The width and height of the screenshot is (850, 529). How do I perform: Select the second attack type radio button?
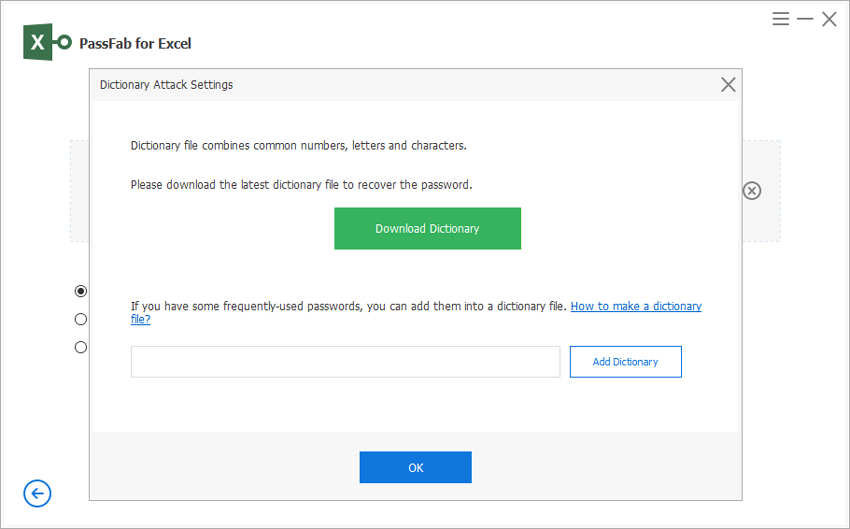click(81, 319)
